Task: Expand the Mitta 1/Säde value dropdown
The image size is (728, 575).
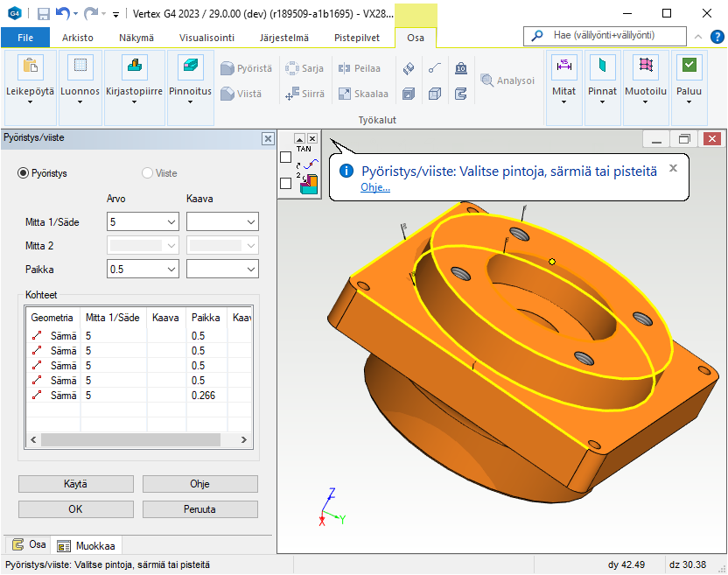Action: pyautogui.click(x=171, y=222)
